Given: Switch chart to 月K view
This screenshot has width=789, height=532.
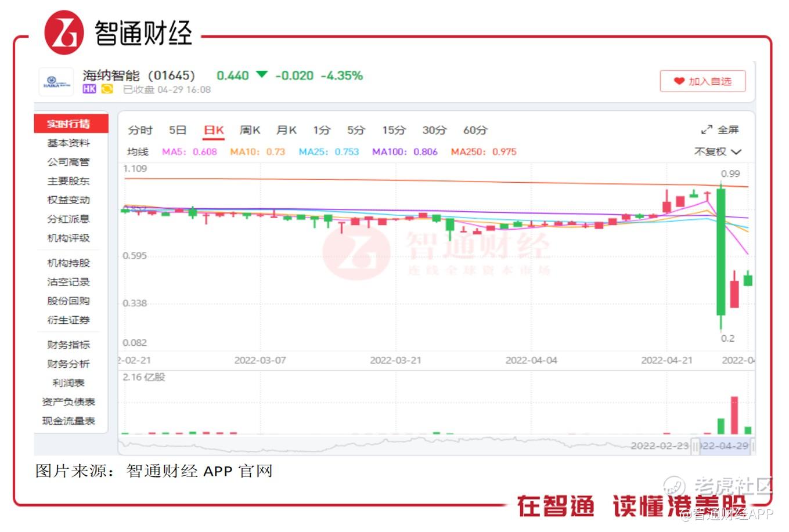Looking at the screenshot, I should 286,130.
